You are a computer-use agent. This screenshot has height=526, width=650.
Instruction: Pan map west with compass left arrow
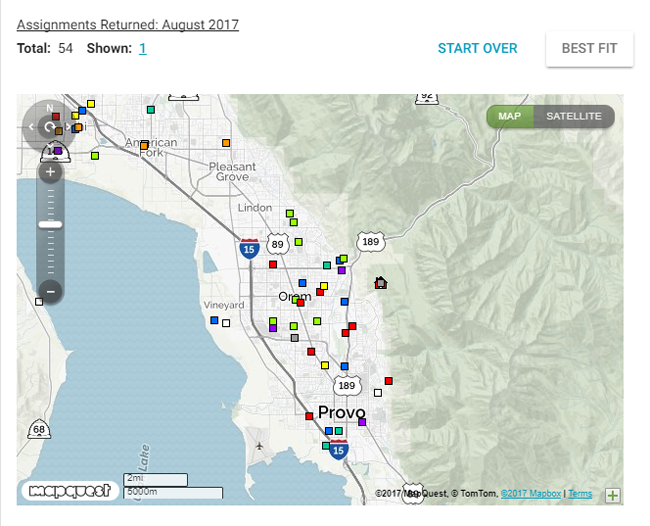(31, 126)
